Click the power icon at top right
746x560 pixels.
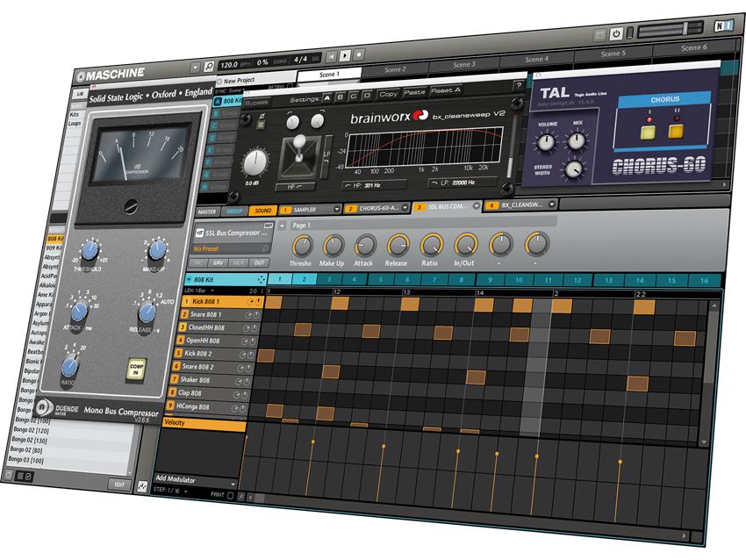point(616,33)
